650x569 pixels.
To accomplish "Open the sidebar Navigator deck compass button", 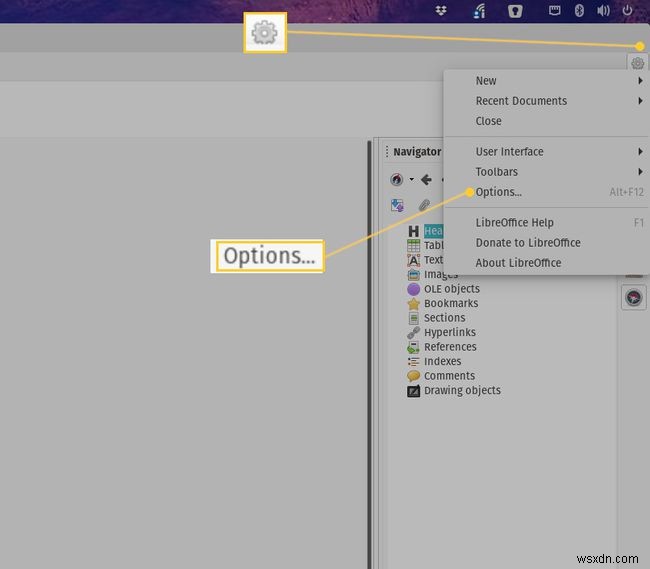I will pos(633,297).
